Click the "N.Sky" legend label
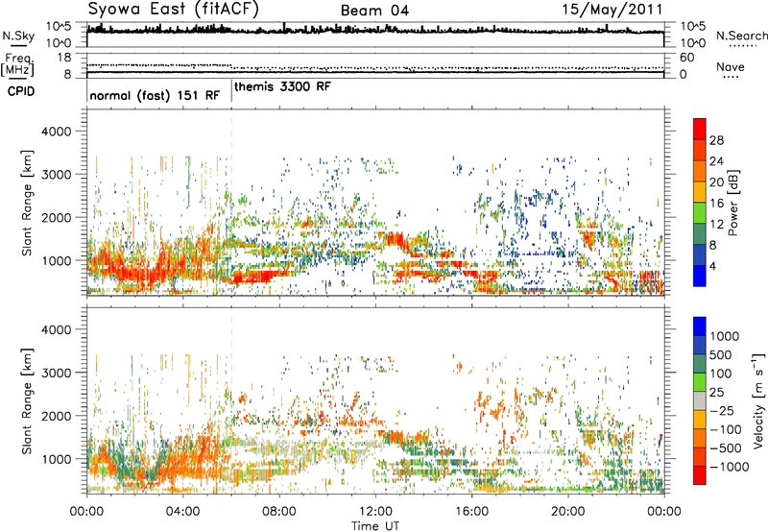 pyautogui.click(x=18, y=36)
